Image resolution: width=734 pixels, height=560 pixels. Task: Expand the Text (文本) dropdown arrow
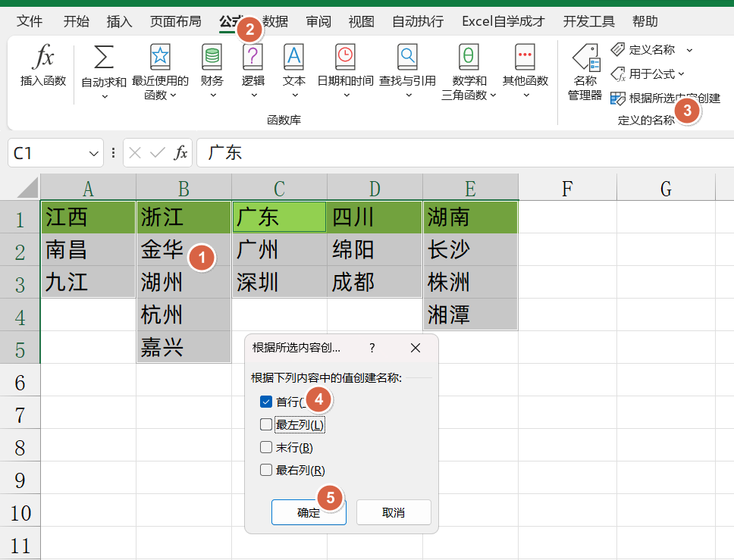point(295,95)
